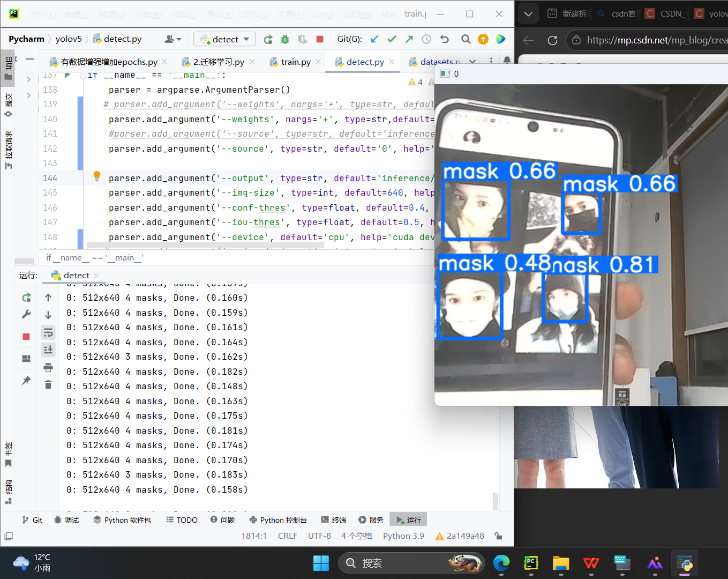The width and height of the screenshot is (728, 579).
Task: Print the console output
Action: (x=48, y=367)
